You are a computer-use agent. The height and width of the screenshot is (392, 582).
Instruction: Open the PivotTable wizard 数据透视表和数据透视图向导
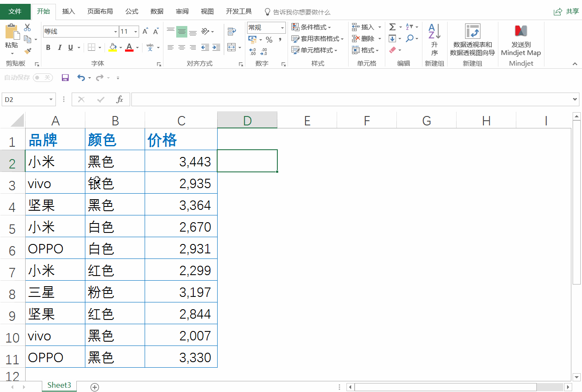coord(472,40)
